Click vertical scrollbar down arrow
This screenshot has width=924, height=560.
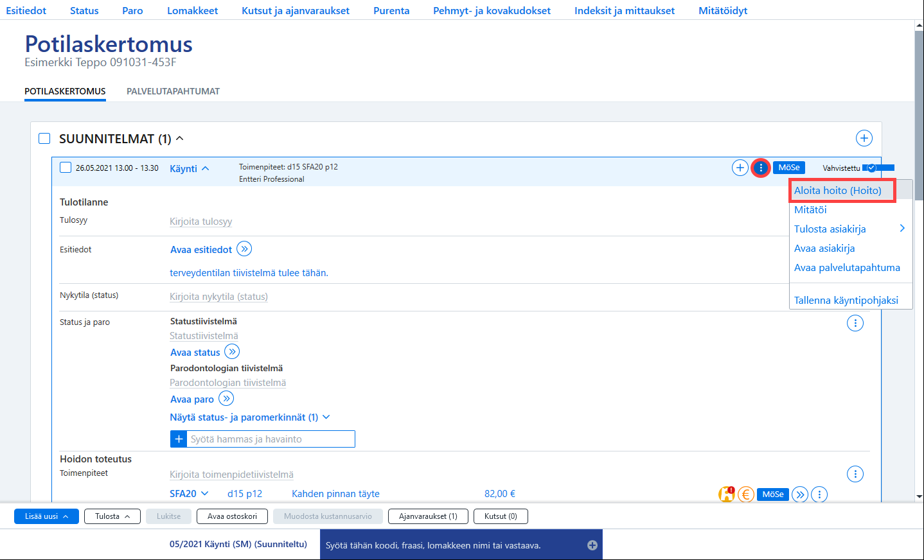(919, 496)
